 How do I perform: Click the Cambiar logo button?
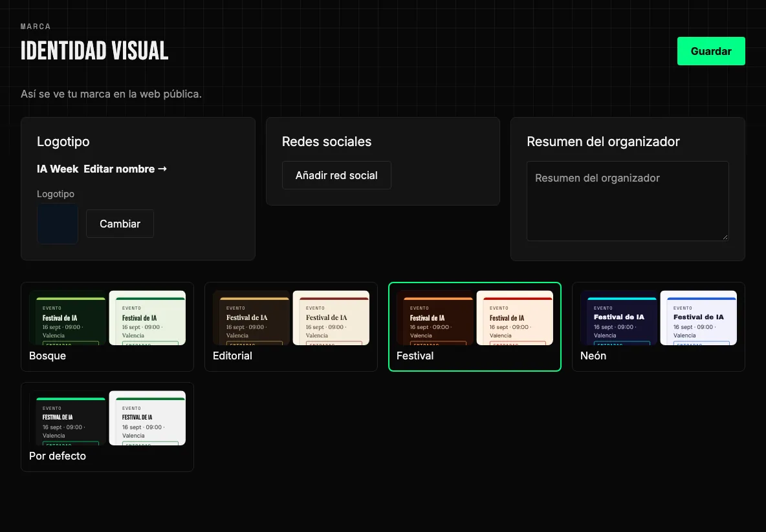(x=120, y=224)
